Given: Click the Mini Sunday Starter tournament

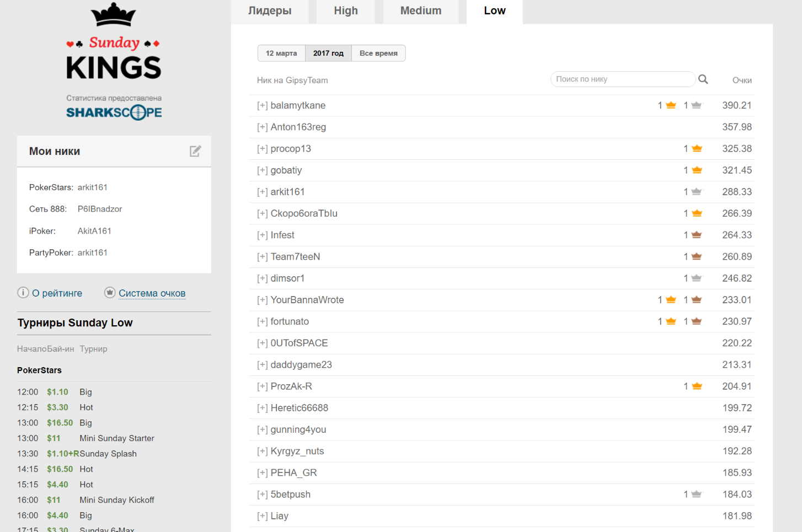Looking at the screenshot, I should [117, 438].
